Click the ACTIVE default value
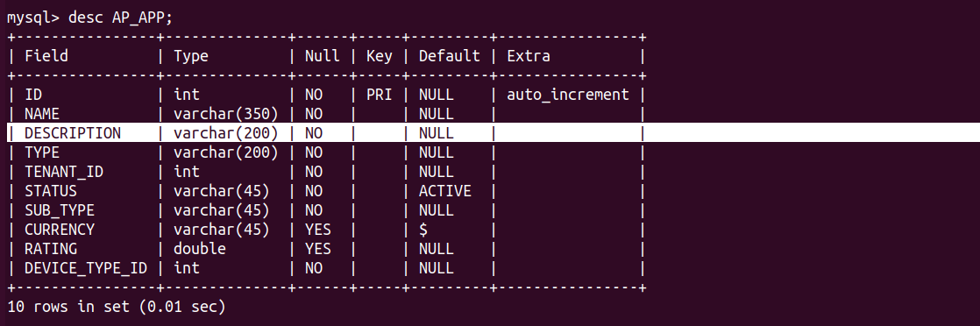980x326 pixels. click(445, 191)
